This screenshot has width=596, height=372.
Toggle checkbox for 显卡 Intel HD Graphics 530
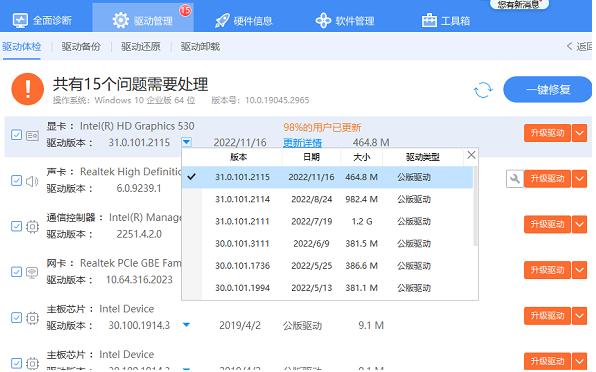pyautogui.click(x=16, y=135)
